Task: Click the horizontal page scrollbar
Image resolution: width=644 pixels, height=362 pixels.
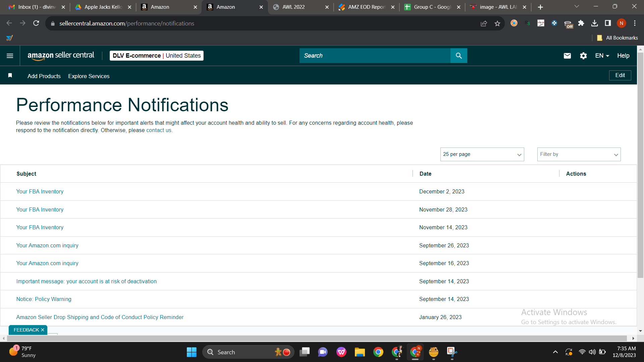Action: tap(317, 338)
